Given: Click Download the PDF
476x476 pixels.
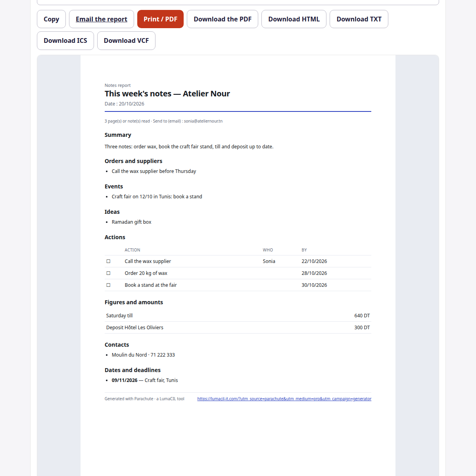Looking at the screenshot, I should (x=223, y=19).
